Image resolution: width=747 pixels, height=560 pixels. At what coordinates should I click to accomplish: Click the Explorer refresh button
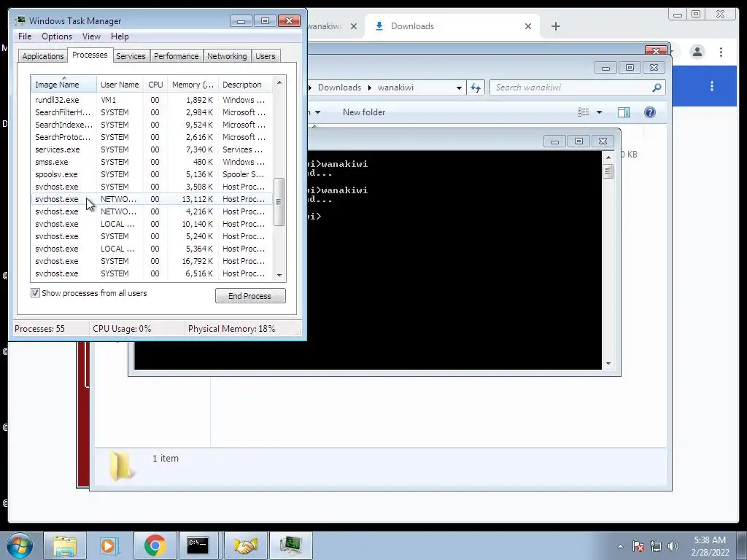coord(476,87)
